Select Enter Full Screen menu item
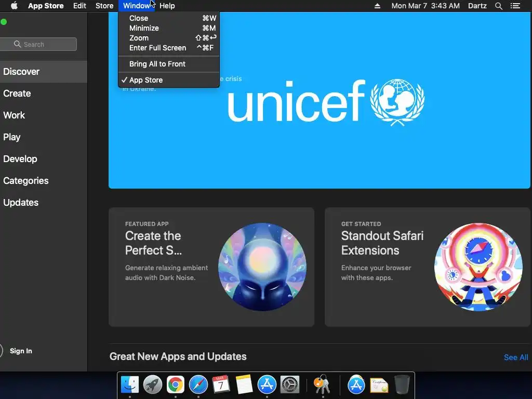The image size is (532, 399). coord(169,48)
